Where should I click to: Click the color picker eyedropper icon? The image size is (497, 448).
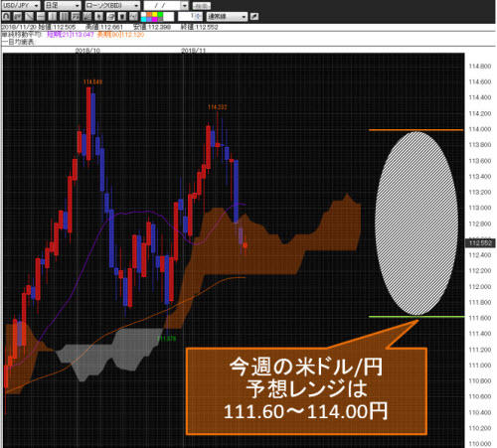(254, 17)
